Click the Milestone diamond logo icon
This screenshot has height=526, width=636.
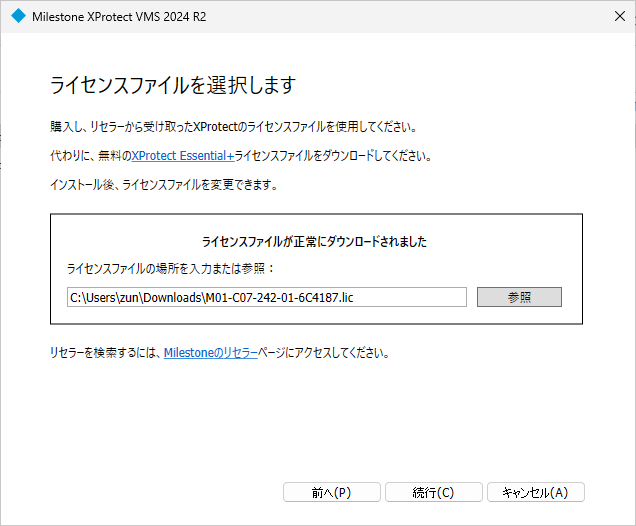pyautogui.click(x=18, y=16)
